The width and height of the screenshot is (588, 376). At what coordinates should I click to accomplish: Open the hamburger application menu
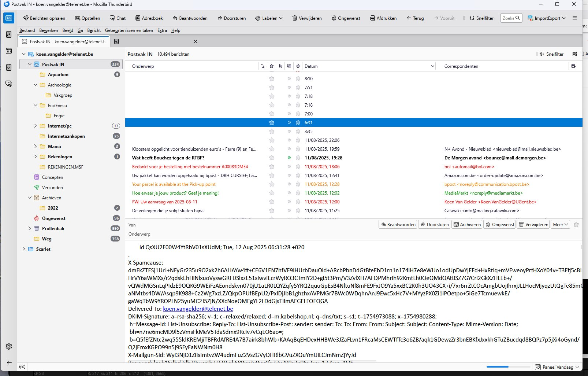pyautogui.click(x=575, y=18)
